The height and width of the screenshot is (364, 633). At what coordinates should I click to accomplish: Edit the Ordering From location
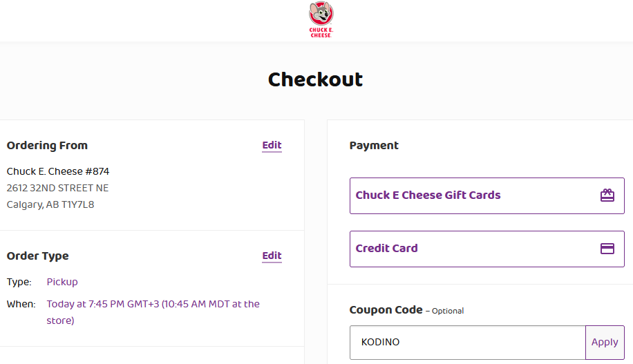pos(272,145)
